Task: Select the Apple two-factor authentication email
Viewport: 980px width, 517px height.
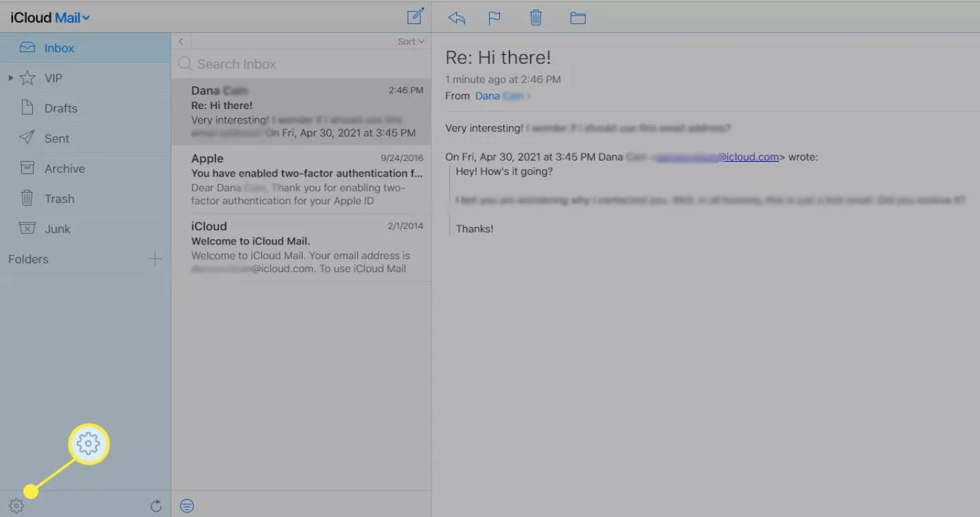Action: [301, 179]
